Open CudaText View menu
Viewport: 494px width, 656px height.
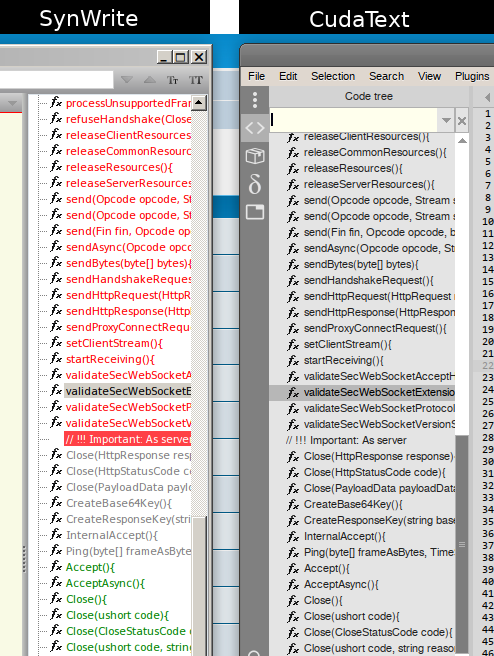pyautogui.click(x=429, y=77)
